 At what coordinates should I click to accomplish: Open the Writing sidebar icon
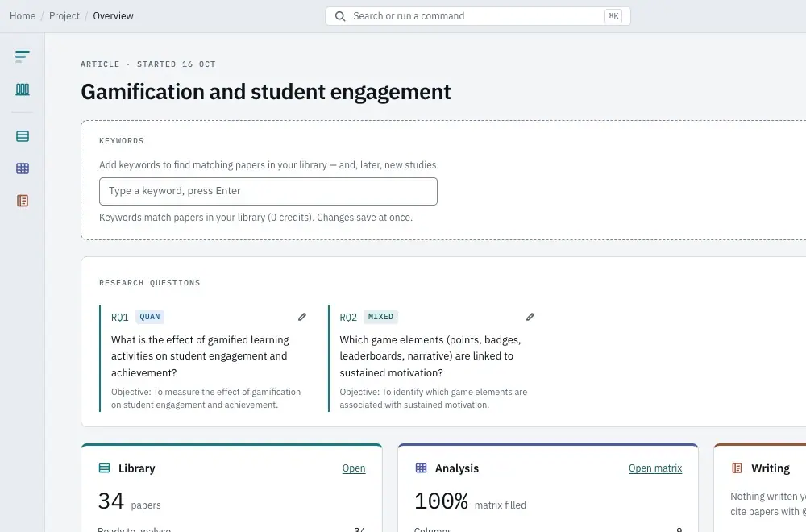pyautogui.click(x=23, y=201)
